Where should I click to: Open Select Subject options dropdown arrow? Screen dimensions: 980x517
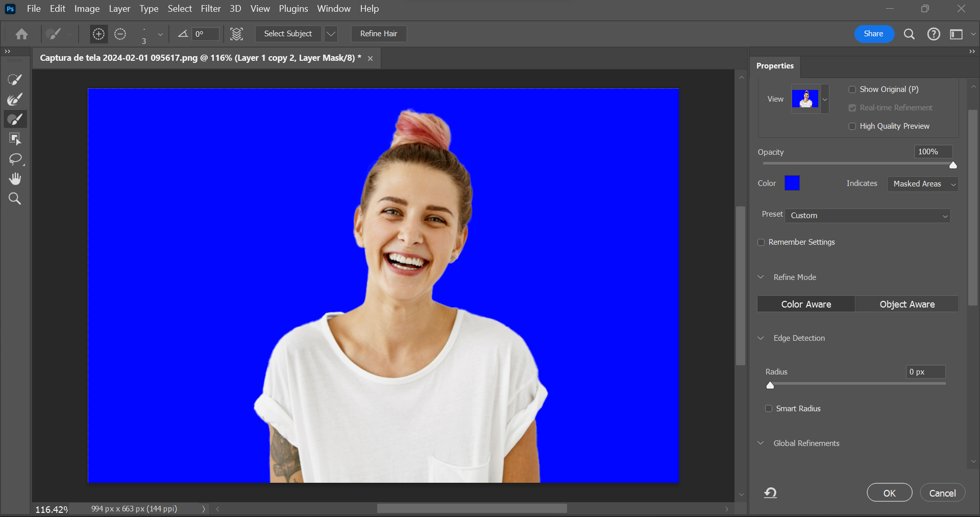click(x=331, y=34)
